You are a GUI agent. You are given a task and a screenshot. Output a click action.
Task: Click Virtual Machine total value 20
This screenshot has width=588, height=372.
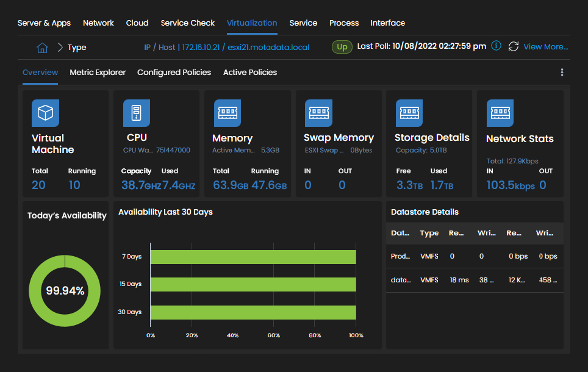click(38, 185)
